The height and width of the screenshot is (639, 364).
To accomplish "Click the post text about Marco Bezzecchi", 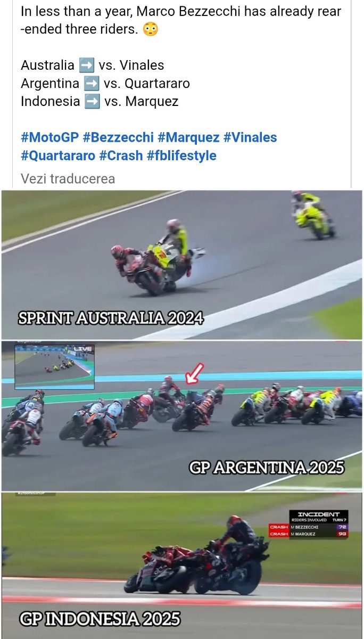I will coord(181,20).
